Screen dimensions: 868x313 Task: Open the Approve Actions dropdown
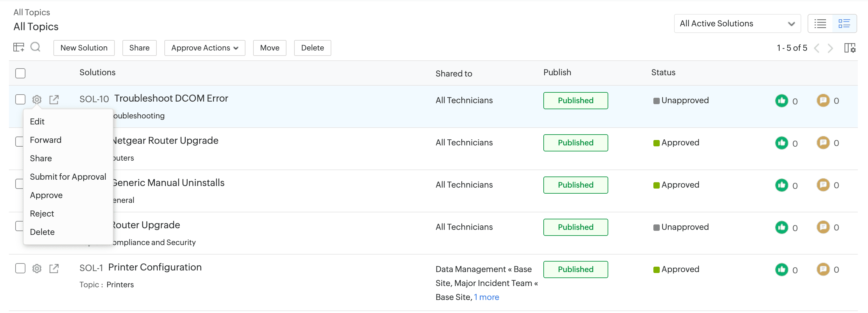(204, 48)
